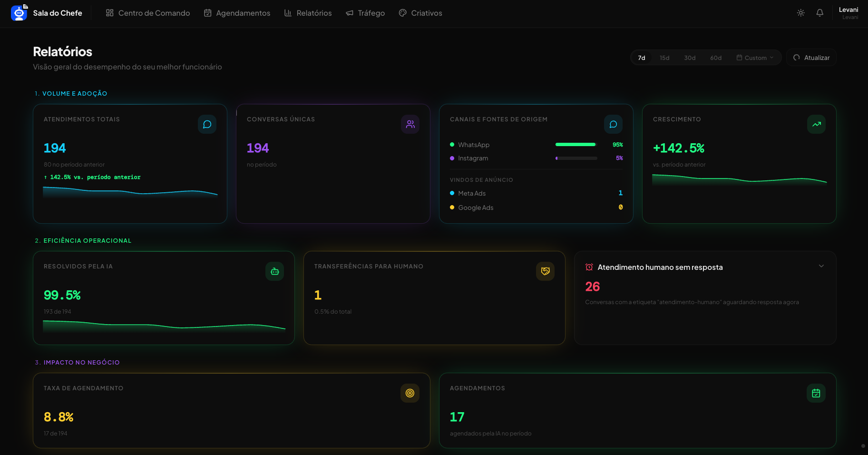Click the 17 agendamentos value
The height and width of the screenshot is (455, 868).
pos(457,417)
